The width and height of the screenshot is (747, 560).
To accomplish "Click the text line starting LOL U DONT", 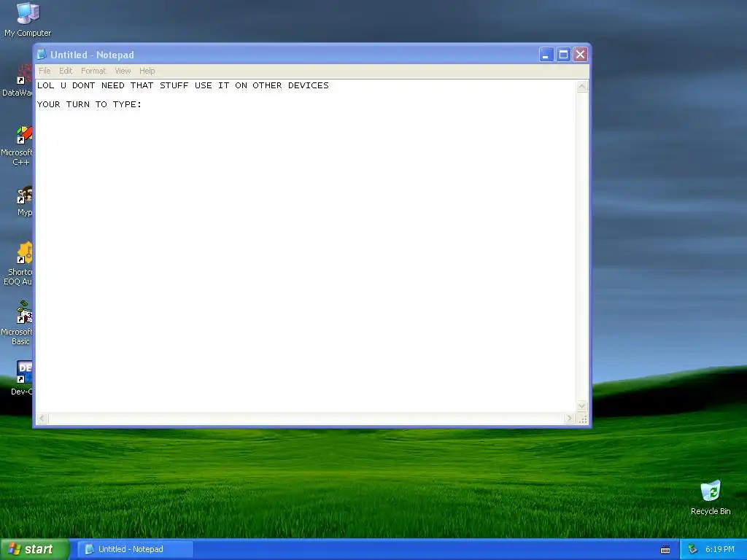I will tap(183, 86).
